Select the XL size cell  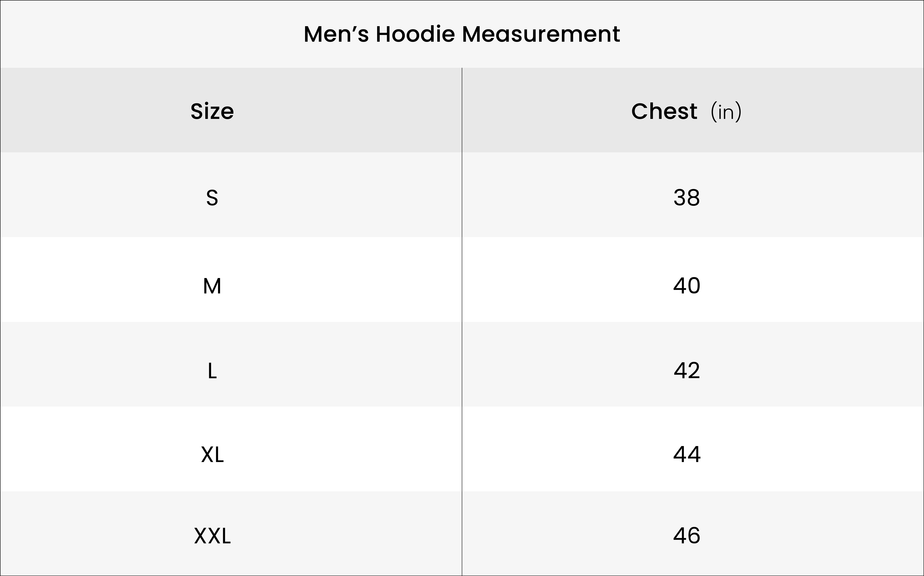pos(212,454)
